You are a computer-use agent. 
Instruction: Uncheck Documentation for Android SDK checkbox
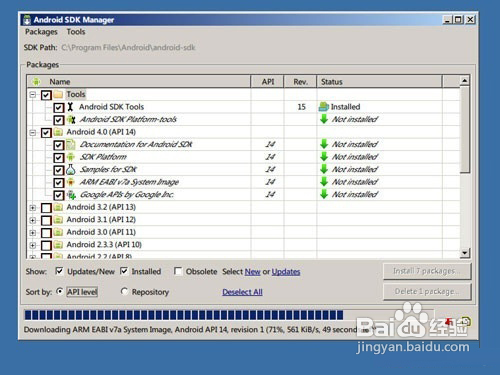tap(59, 145)
